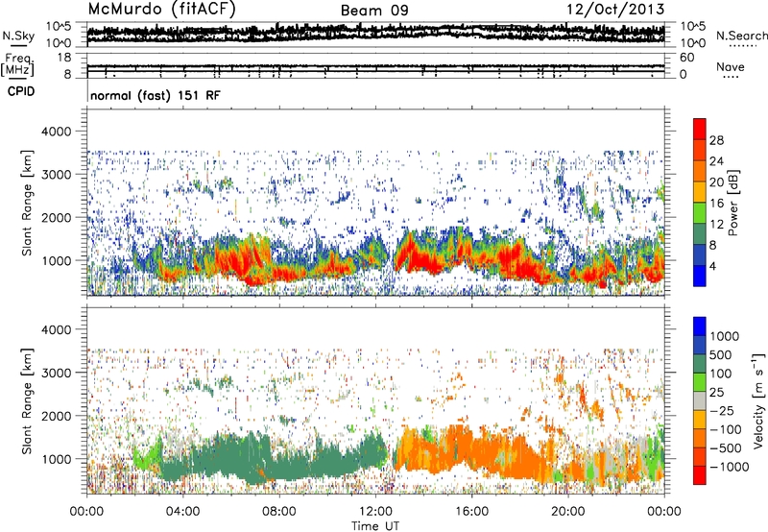The image size is (768, 532).
Task: Click the 'normal (fast) 151 RF' text
Action: point(156,95)
